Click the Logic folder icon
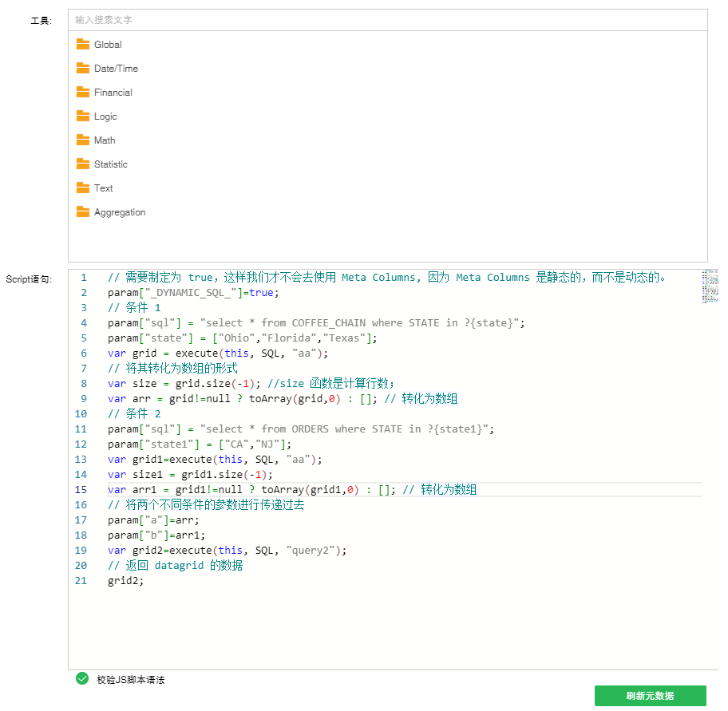The height and width of the screenshot is (711, 728). (83, 116)
